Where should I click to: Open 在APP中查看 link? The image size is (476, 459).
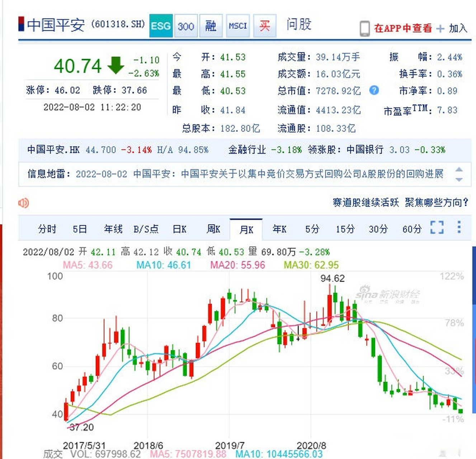[x=403, y=28]
